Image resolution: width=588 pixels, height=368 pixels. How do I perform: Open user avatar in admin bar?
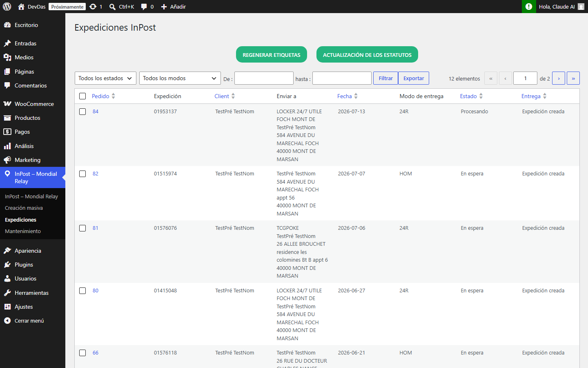pyautogui.click(x=581, y=7)
